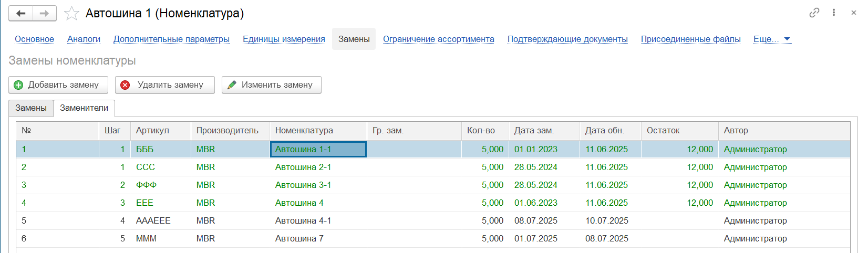
Task: Click the article ФФФ cell
Action: point(161,185)
